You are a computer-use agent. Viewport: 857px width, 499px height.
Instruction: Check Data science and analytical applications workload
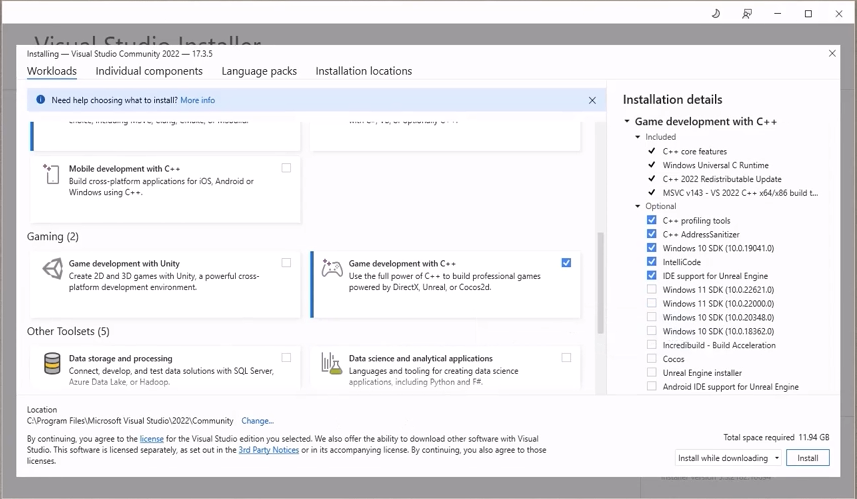click(566, 357)
